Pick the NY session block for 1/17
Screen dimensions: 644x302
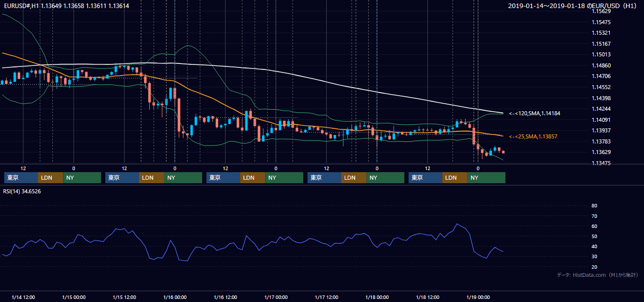[x=385, y=178]
